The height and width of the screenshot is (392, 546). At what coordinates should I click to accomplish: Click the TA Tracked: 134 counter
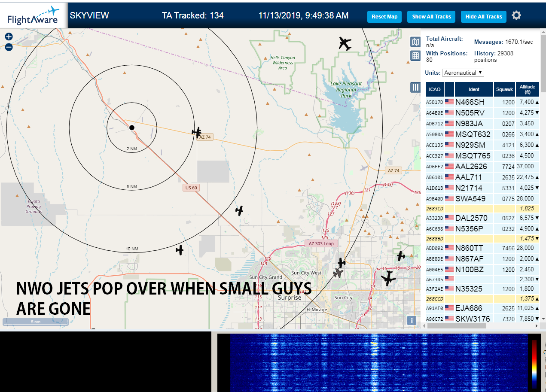(192, 15)
